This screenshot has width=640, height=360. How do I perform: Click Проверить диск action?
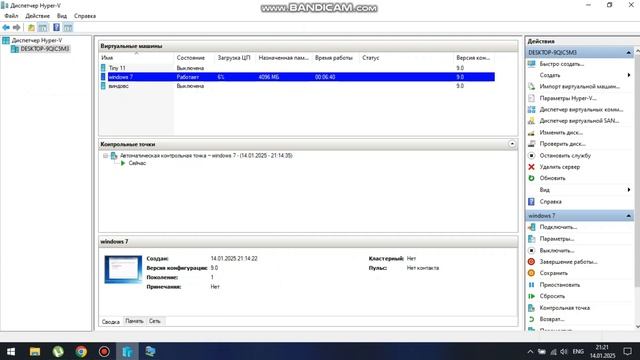[x=562, y=144]
